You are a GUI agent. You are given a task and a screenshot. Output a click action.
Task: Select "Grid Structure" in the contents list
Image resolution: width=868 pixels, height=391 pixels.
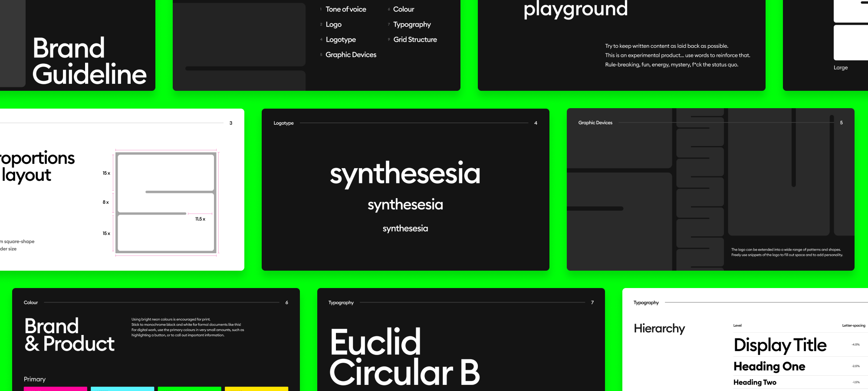[x=415, y=40]
